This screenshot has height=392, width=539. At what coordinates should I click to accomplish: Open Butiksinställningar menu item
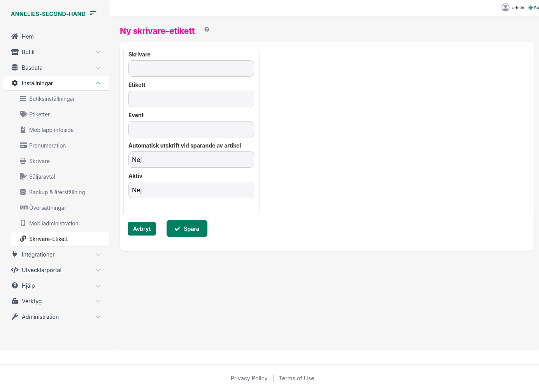click(x=52, y=99)
